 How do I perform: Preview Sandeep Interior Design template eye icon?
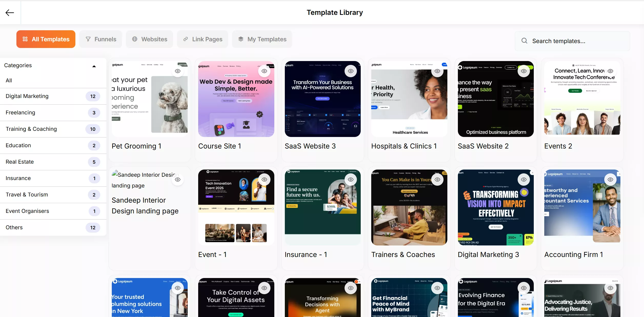178,180
